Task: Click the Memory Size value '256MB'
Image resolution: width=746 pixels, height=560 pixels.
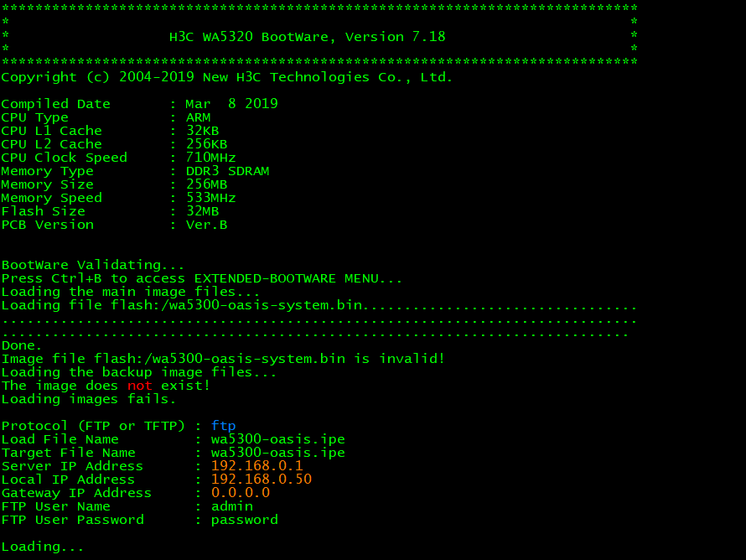Action: point(206,184)
